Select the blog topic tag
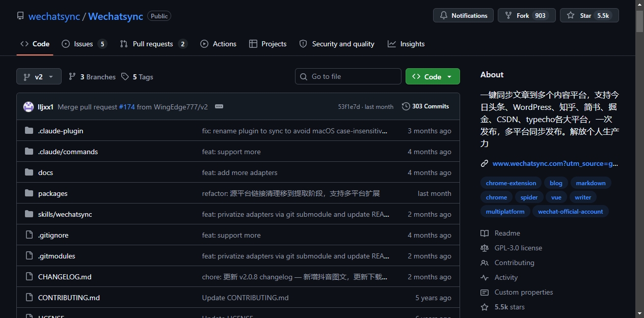Image resolution: width=644 pixels, height=318 pixels. click(x=556, y=183)
